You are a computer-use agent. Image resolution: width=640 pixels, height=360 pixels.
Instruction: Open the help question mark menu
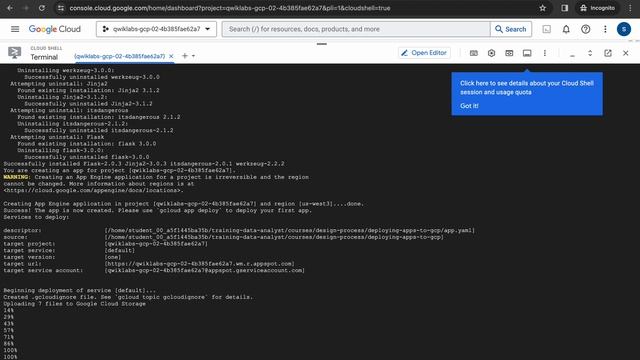[586, 29]
